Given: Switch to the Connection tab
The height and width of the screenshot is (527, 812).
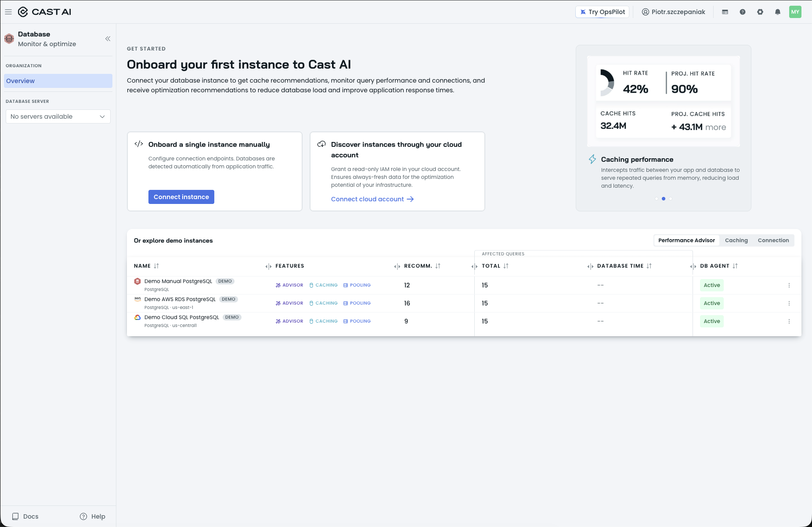Looking at the screenshot, I should (x=773, y=240).
